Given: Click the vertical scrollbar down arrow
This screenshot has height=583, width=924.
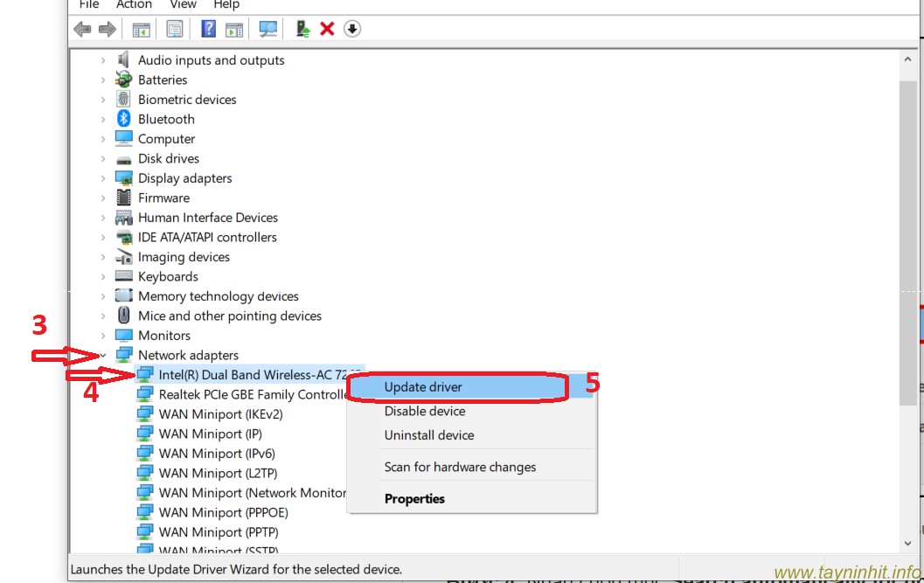Looking at the screenshot, I should click(x=907, y=544).
